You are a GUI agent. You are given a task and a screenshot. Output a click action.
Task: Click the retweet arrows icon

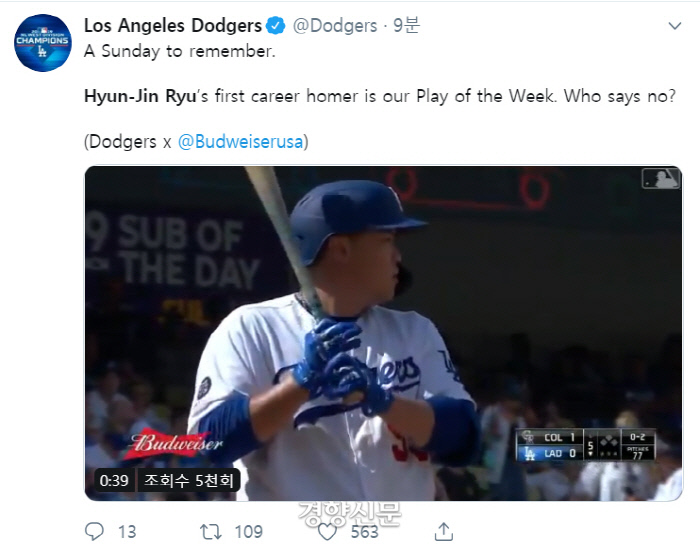coord(213,531)
